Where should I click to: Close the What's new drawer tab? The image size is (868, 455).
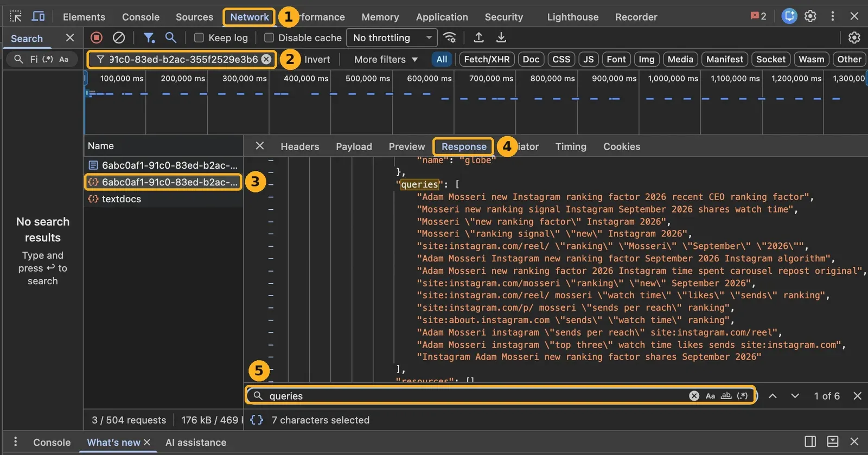pos(147,442)
